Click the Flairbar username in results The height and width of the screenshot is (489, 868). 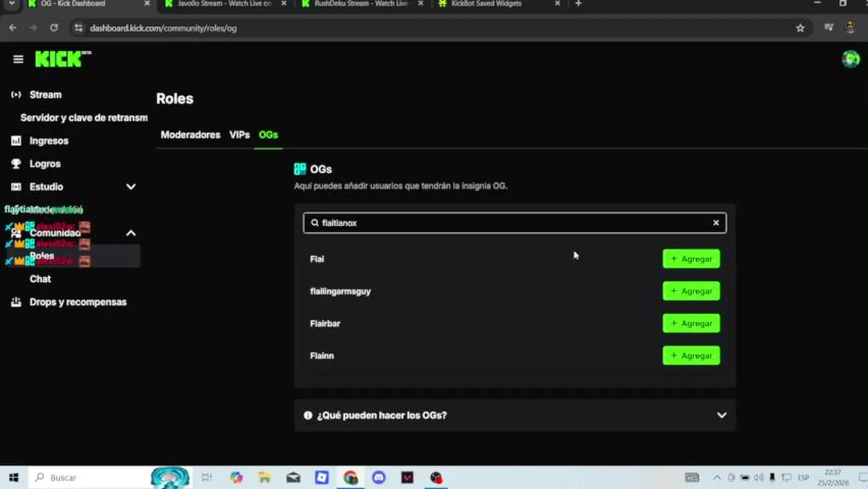tap(325, 323)
